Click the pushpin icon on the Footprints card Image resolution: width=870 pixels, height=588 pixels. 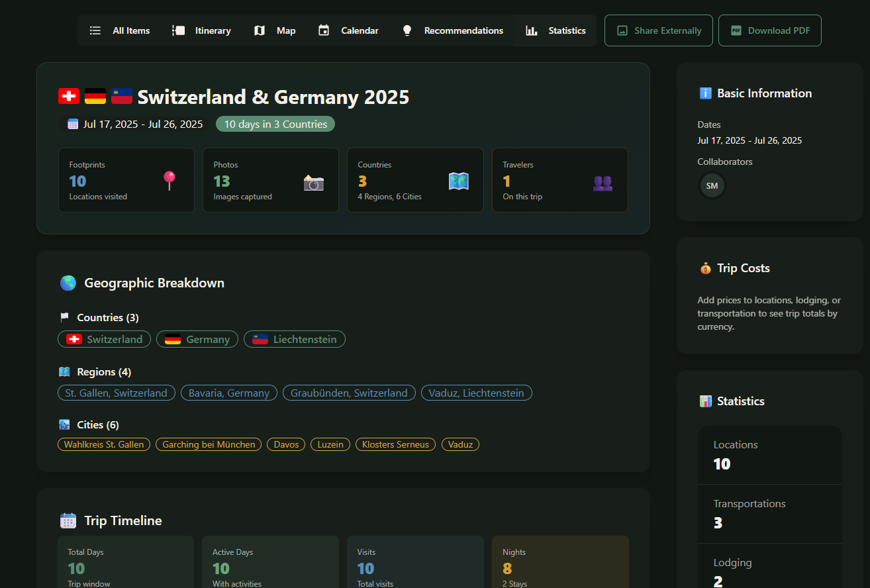169,181
